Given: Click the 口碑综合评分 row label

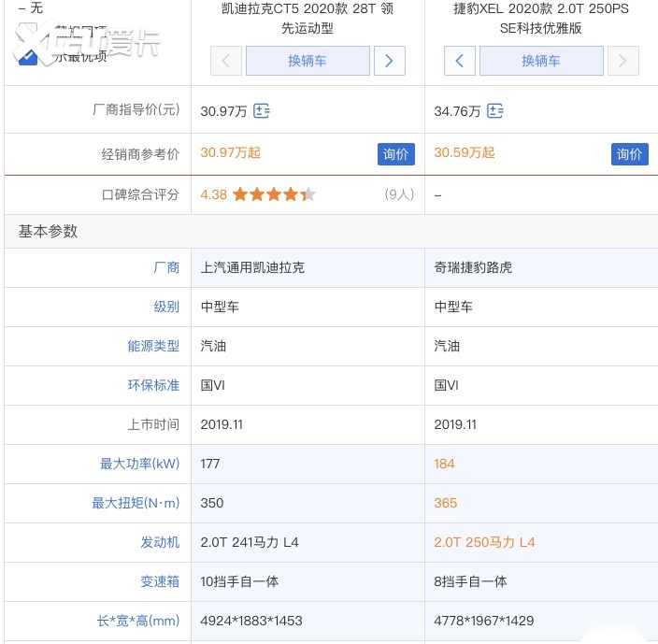Looking at the screenshot, I should [x=140, y=194].
